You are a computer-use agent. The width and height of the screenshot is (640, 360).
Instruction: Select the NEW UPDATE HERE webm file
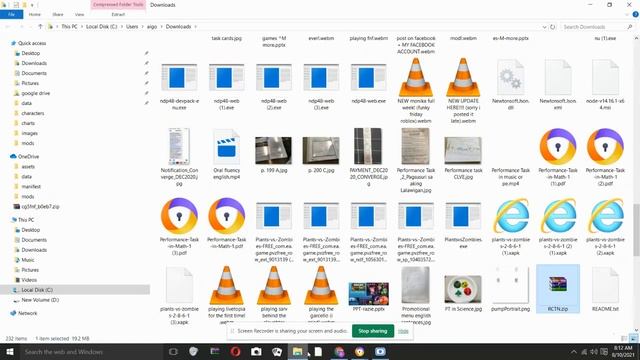coord(463,91)
